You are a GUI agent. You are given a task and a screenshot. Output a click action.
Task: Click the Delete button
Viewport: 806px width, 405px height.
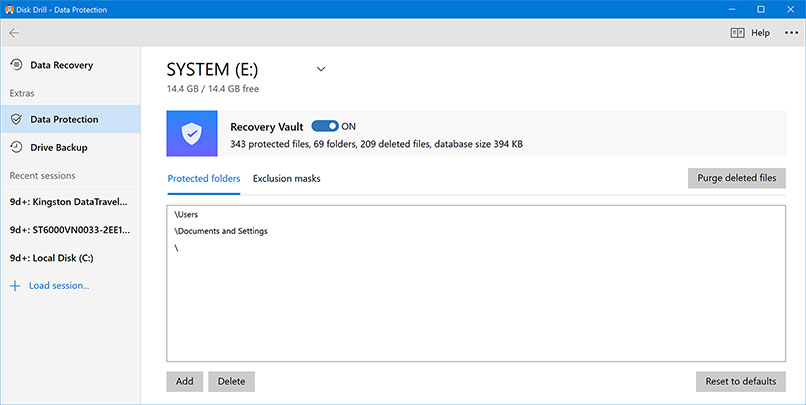tap(231, 381)
